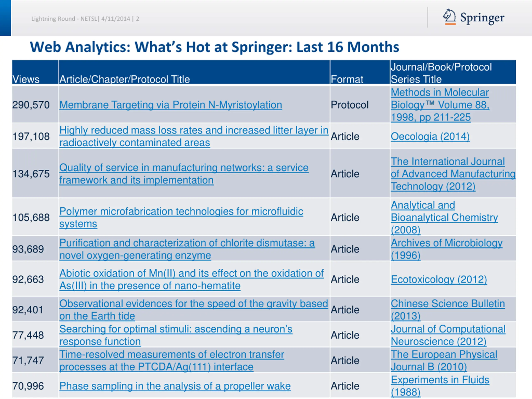532x399 pixels.
Task: Open Time-resolved measurements of electron transfer article
Action: click(x=171, y=355)
